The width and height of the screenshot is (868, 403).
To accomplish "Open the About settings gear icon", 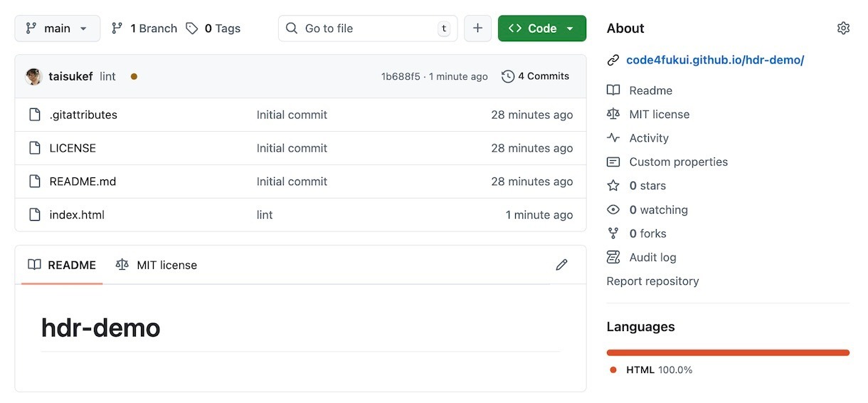I will click(843, 28).
